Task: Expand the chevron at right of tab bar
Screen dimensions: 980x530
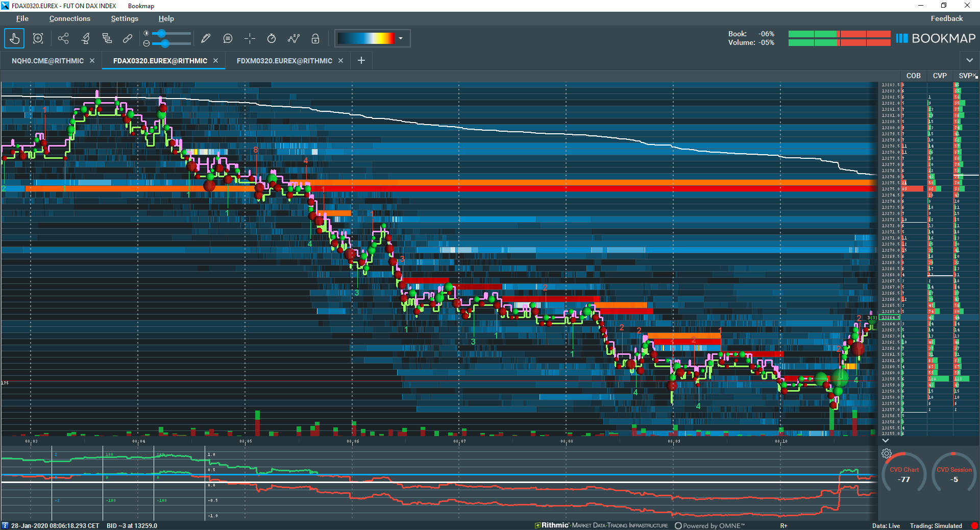Action: [969, 60]
